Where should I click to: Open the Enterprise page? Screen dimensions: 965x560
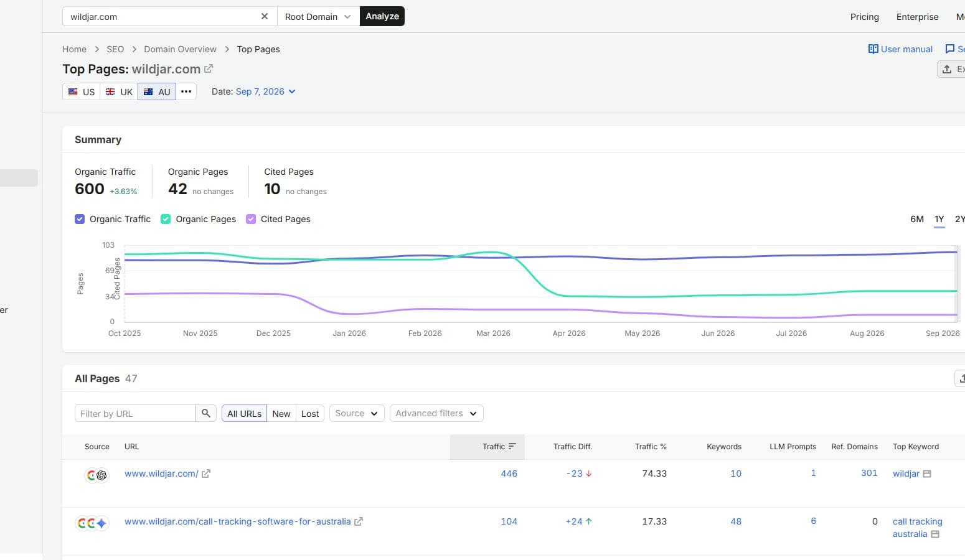917,17
